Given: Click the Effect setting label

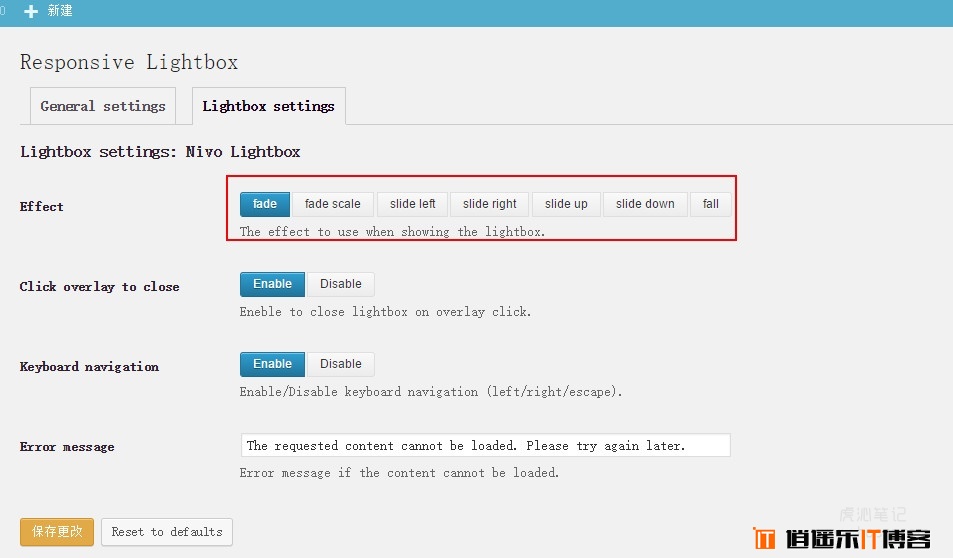Looking at the screenshot, I should (41, 207).
